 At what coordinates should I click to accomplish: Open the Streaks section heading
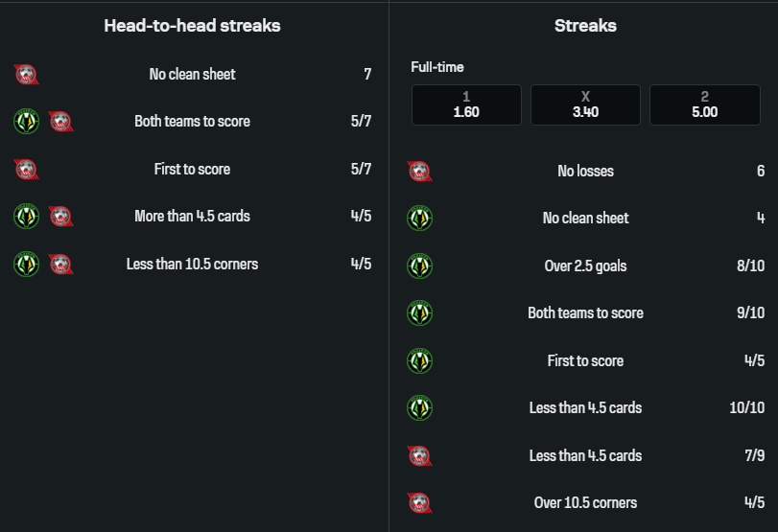tap(585, 26)
